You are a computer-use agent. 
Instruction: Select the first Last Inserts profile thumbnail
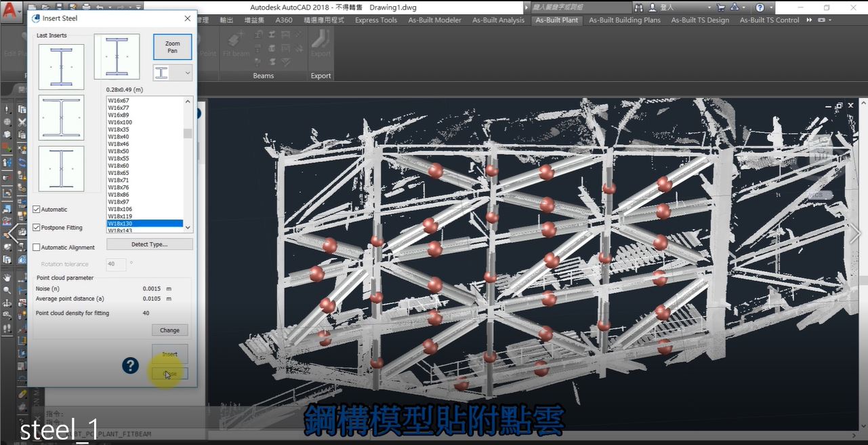click(x=61, y=67)
